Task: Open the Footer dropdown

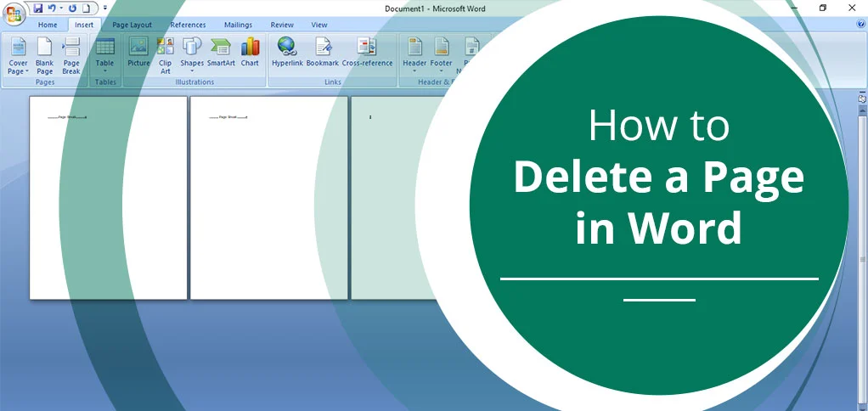Action: (441, 55)
